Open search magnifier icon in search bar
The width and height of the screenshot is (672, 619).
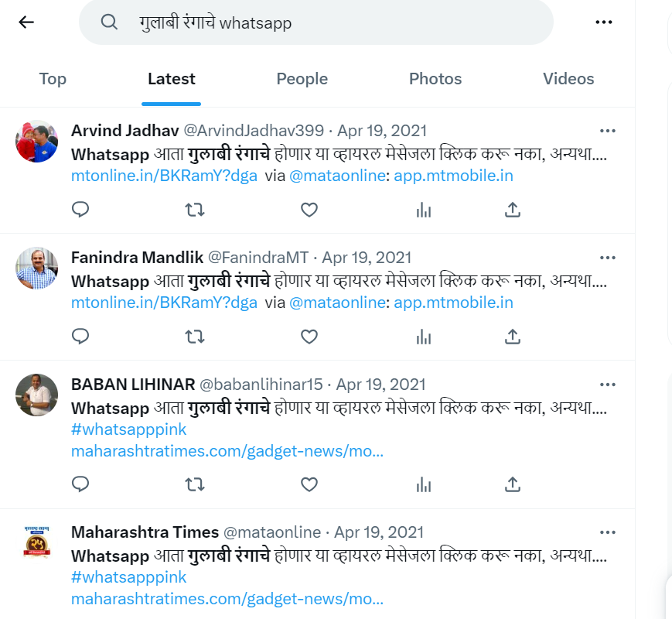[108, 23]
